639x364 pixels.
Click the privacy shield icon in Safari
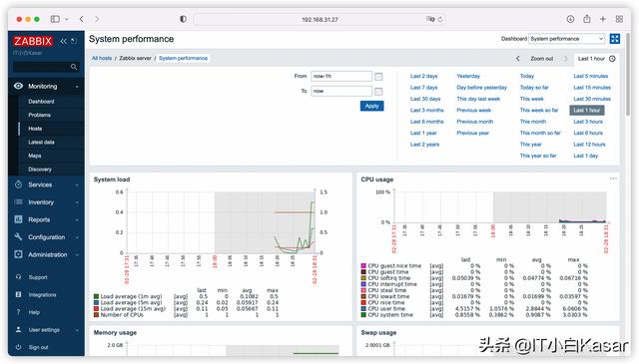[183, 19]
